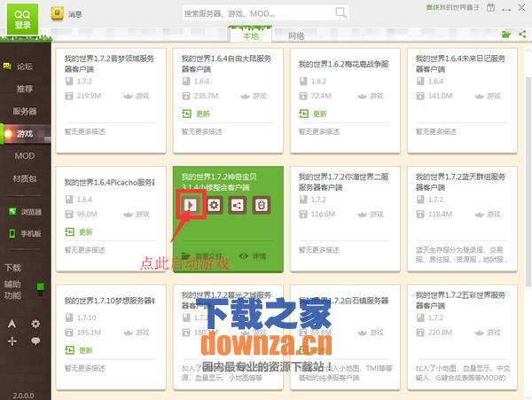Select 材质包 in the sidebar
This screenshot has height=400, width=532.
pyautogui.click(x=25, y=178)
